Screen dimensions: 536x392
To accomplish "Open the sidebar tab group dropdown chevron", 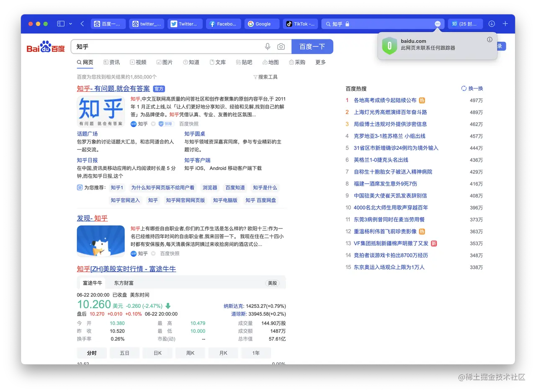I will [x=70, y=24].
